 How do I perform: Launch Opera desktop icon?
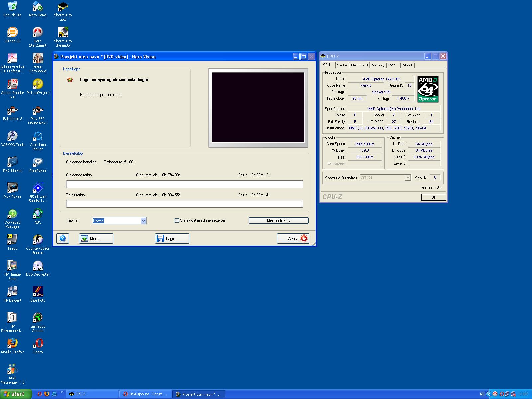click(38, 346)
